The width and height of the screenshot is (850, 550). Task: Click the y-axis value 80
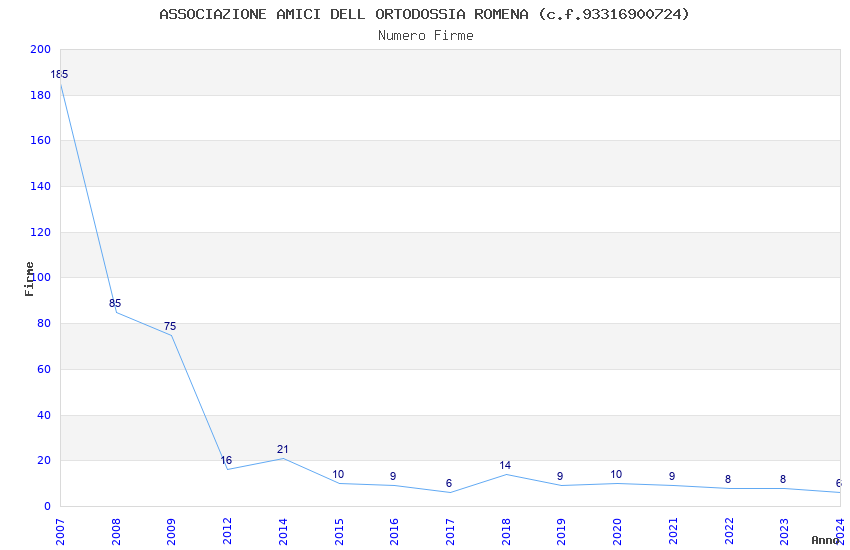[44, 323]
